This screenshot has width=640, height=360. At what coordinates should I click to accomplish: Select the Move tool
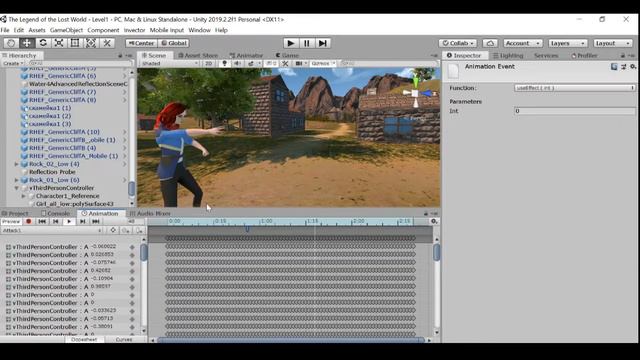[27, 43]
